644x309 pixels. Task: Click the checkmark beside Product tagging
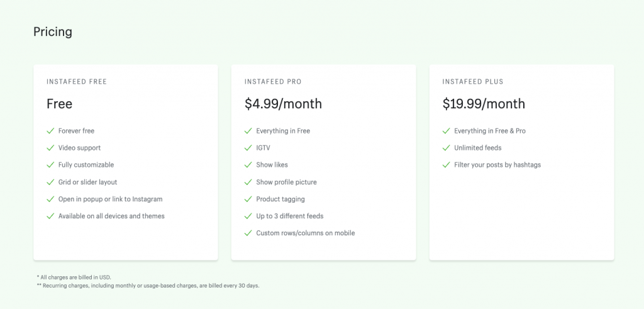click(248, 199)
